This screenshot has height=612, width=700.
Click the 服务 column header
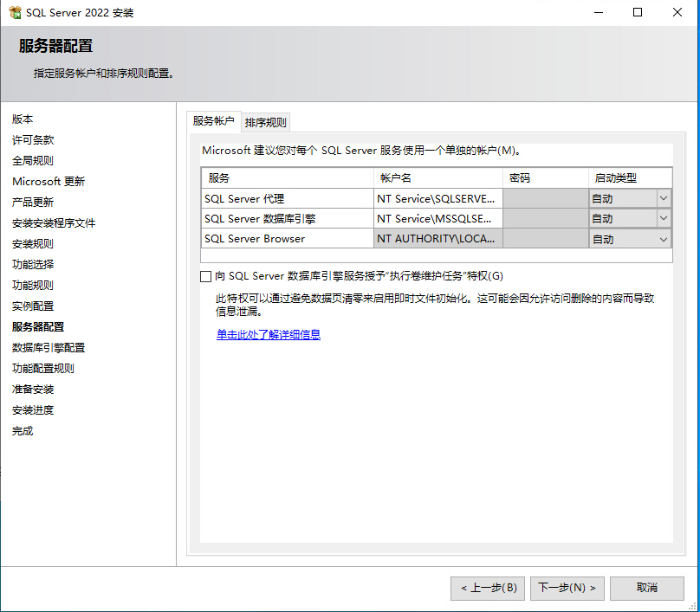coord(288,178)
